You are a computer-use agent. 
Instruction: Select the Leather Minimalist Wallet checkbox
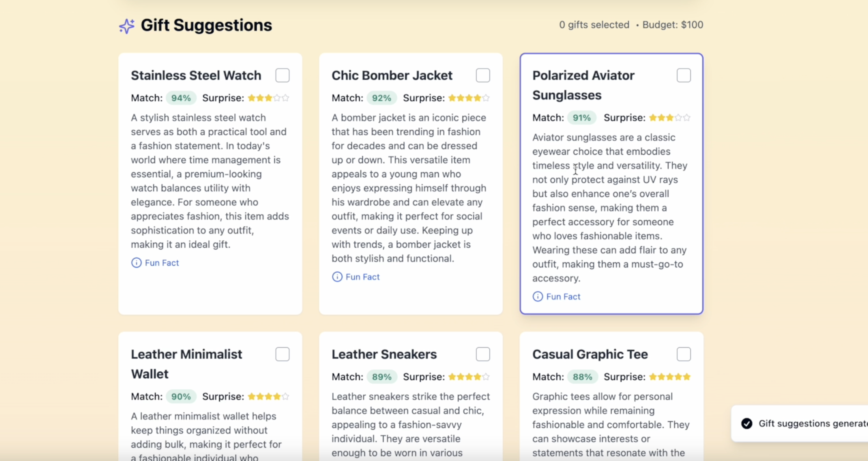[283, 354]
